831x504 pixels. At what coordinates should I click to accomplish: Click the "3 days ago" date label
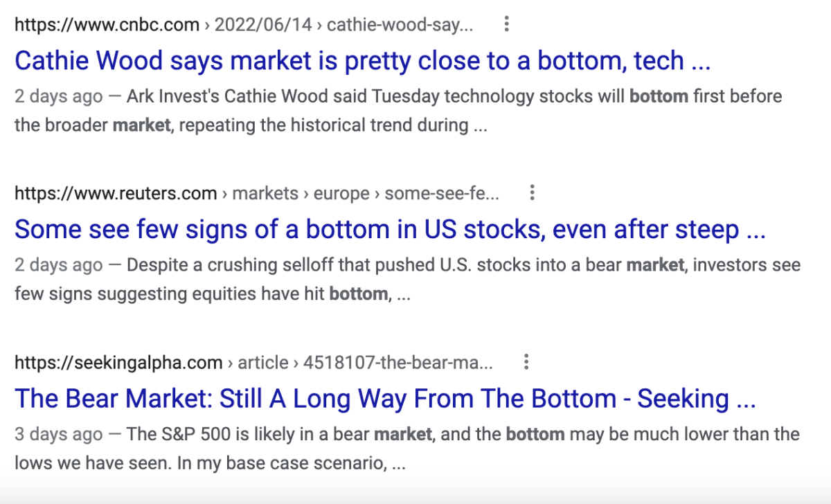(59, 435)
